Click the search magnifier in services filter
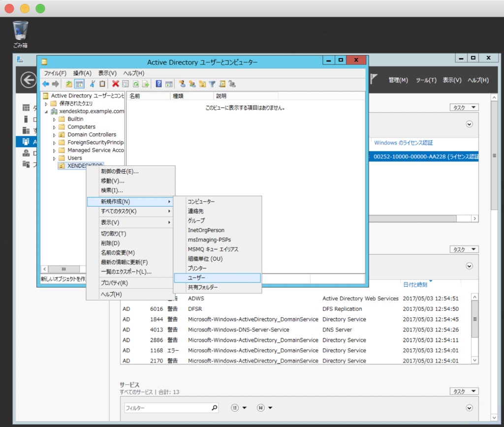 click(215, 408)
